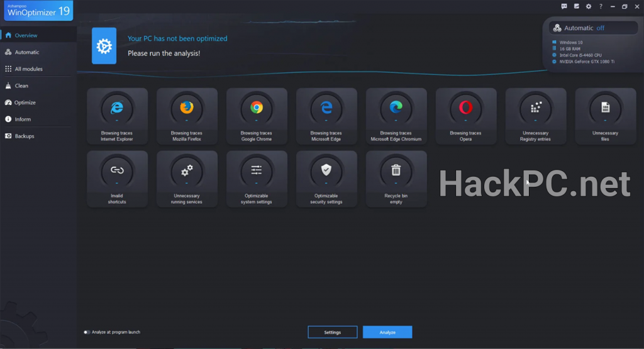Open Optimizable security settings shield icon

click(326, 170)
